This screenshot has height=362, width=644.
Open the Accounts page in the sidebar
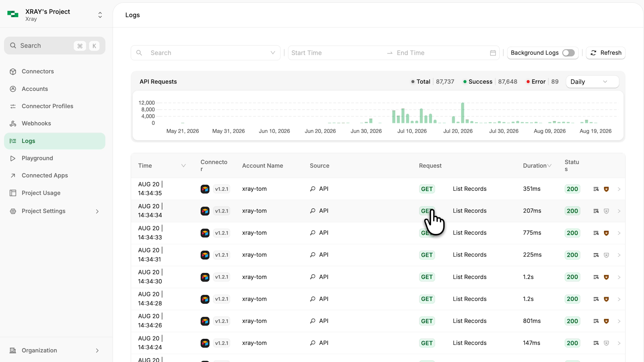55,89
